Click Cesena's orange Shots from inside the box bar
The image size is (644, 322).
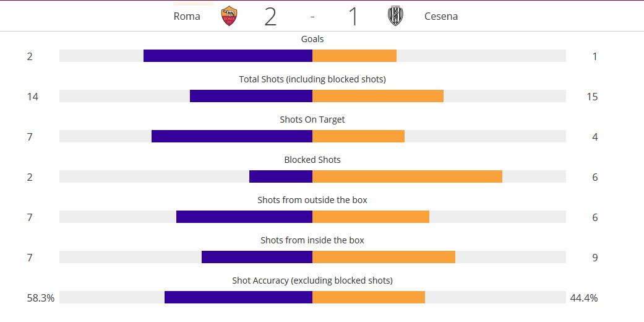tap(384, 258)
